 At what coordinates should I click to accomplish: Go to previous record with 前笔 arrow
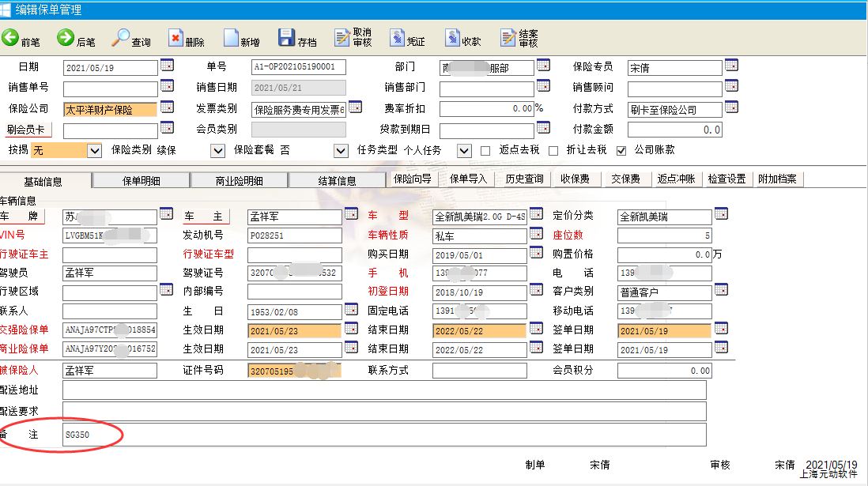(11, 38)
